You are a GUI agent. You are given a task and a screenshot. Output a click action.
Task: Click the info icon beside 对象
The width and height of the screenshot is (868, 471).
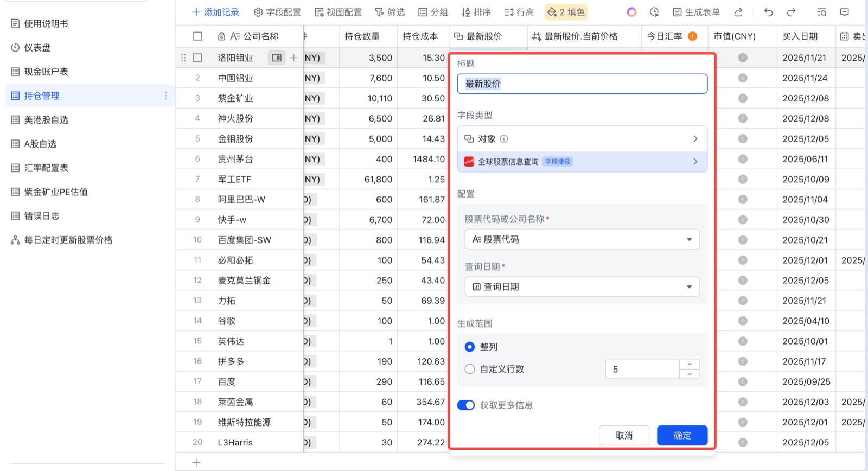504,139
